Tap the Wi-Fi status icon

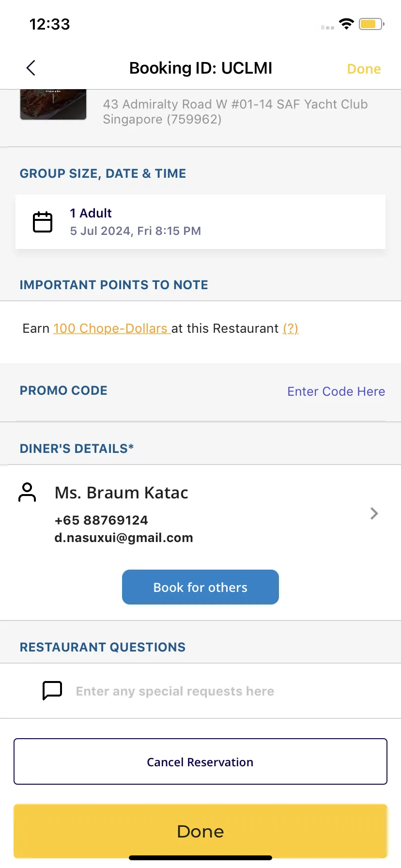point(346,24)
